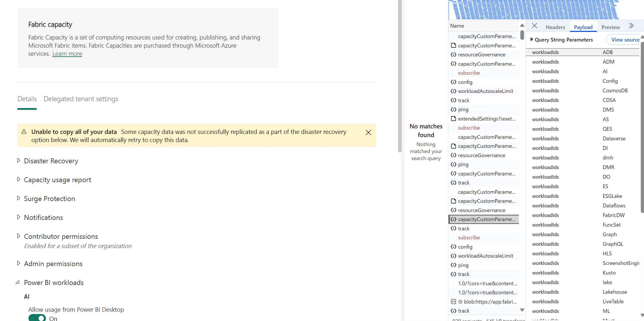Toggle Allow usage from Power BI Desktop
This screenshot has width=644, height=321.
(37, 318)
